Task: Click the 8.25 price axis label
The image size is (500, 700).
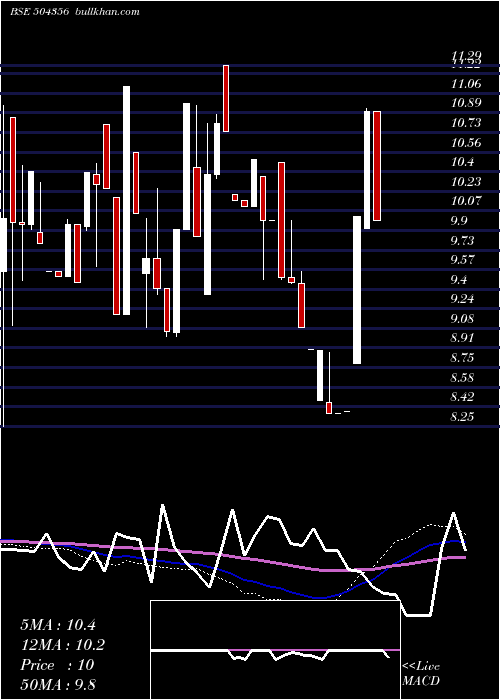Action: 462,417
